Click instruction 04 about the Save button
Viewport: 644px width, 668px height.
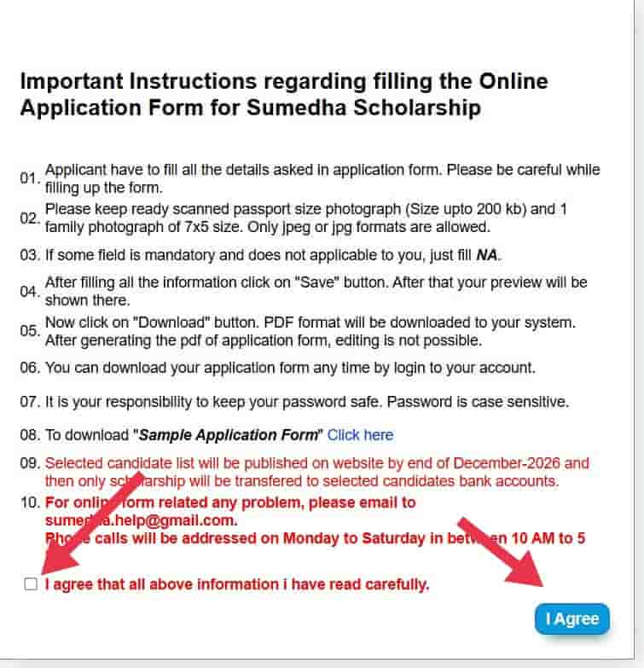pyautogui.click(x=316, y=292)
